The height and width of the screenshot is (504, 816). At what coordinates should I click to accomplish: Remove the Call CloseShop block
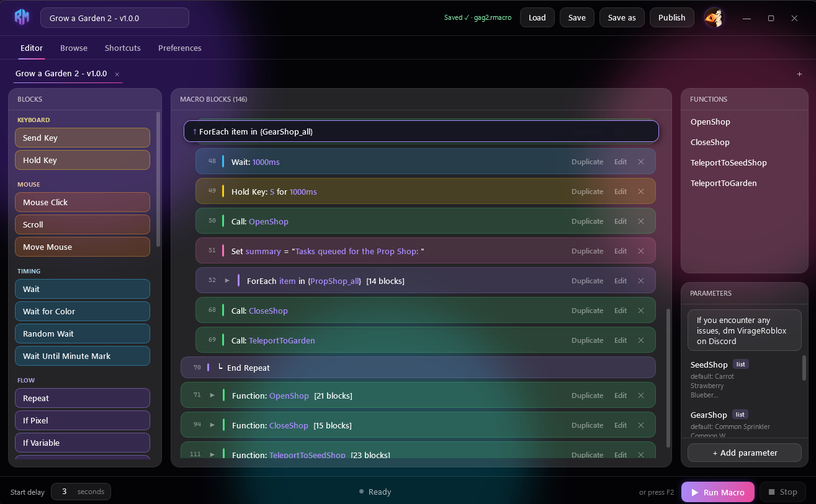(641, 311)
